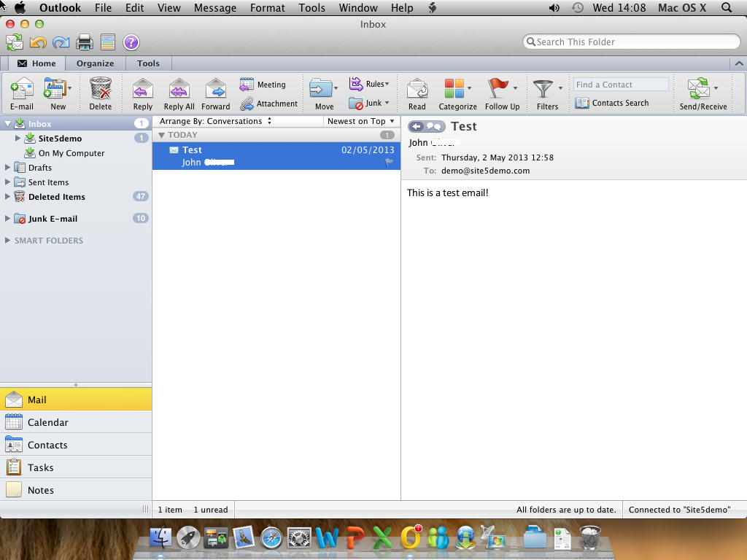Click the orange Undo arrow icon

pyautogui.click(x=38, y=42)
